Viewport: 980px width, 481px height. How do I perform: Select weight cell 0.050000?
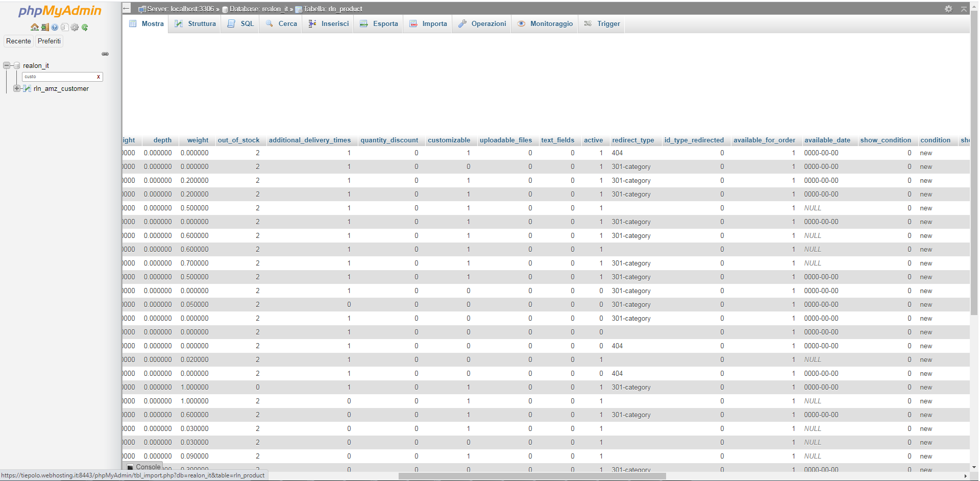(194, 304)
